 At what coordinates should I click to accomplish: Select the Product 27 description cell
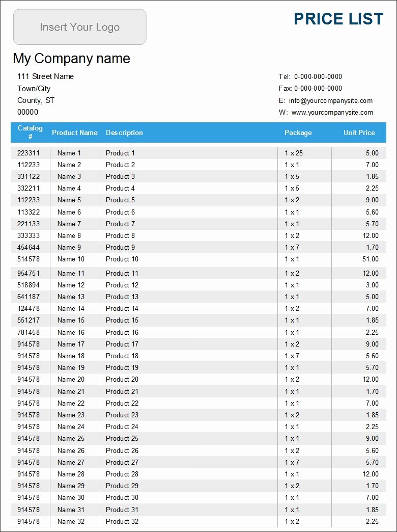click(x=122, y=462)
